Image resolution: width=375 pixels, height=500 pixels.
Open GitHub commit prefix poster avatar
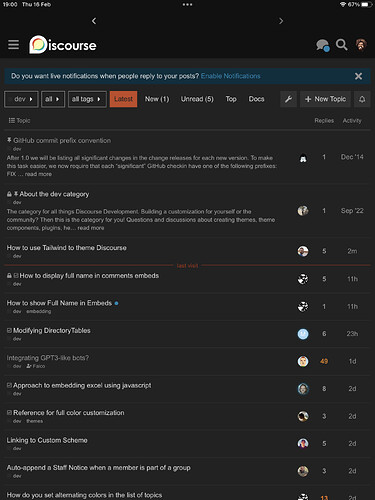click(x=303, y=158)
